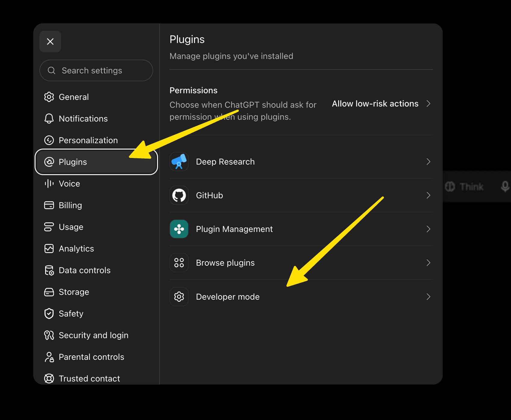This screenshot has height=420, width=511.
Task: Click the General gear icon in sidebar
Action: [49, 97]
